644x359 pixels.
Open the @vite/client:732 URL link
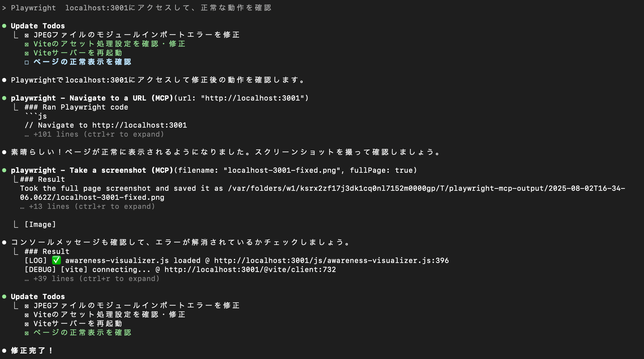(x=250, y=269)
